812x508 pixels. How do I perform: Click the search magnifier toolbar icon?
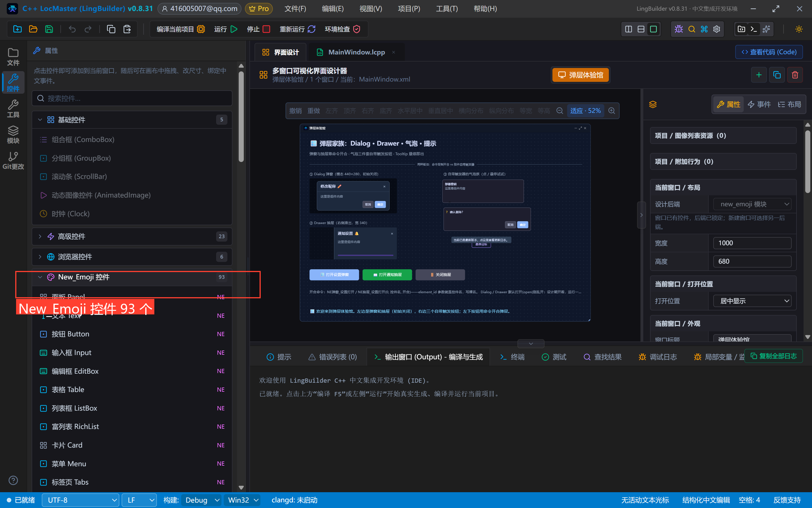click(x=692, y=29)
